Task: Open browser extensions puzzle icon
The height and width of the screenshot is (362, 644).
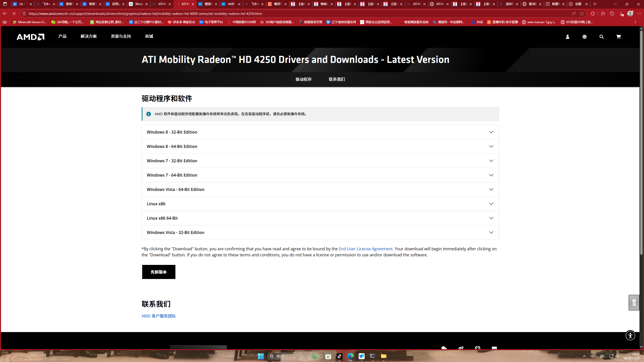Action: [593, 14]
